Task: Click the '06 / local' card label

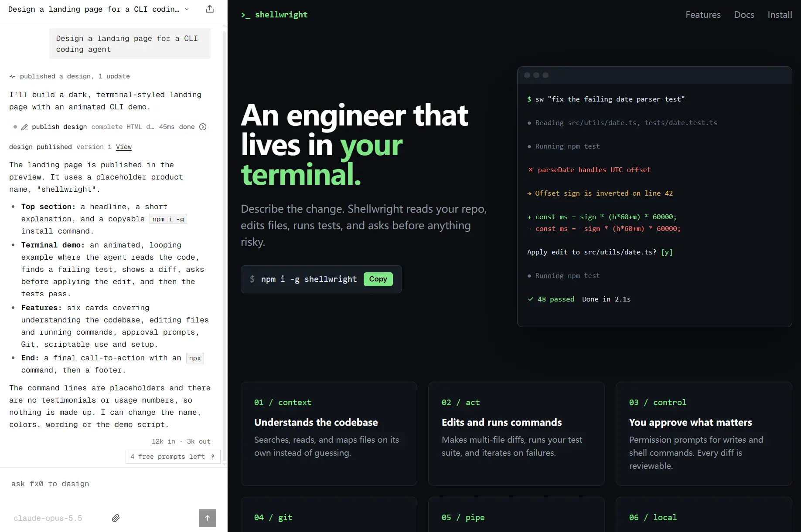Action: coord(653,518)
